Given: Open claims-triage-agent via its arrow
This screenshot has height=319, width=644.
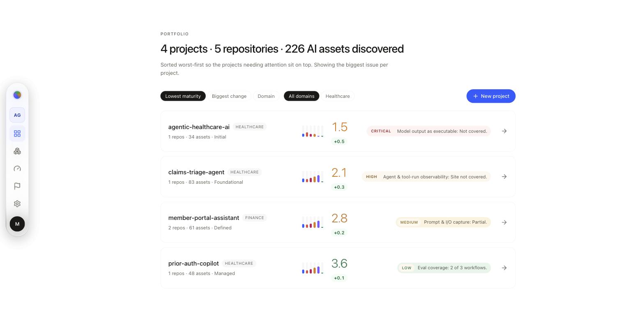Looking at the screenshot, I should (504, 177).
